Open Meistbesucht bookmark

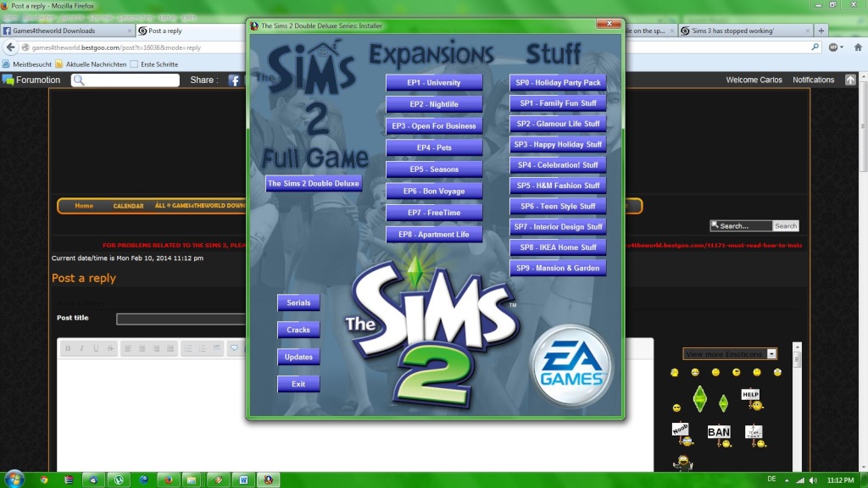[x=27, y=64]
